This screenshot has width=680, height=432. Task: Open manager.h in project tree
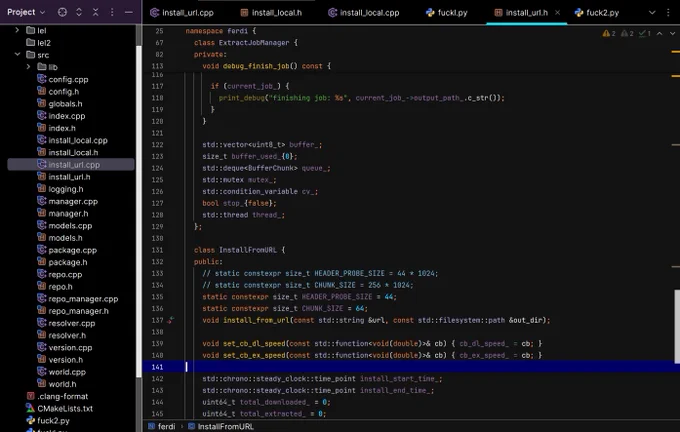[63, 213]
